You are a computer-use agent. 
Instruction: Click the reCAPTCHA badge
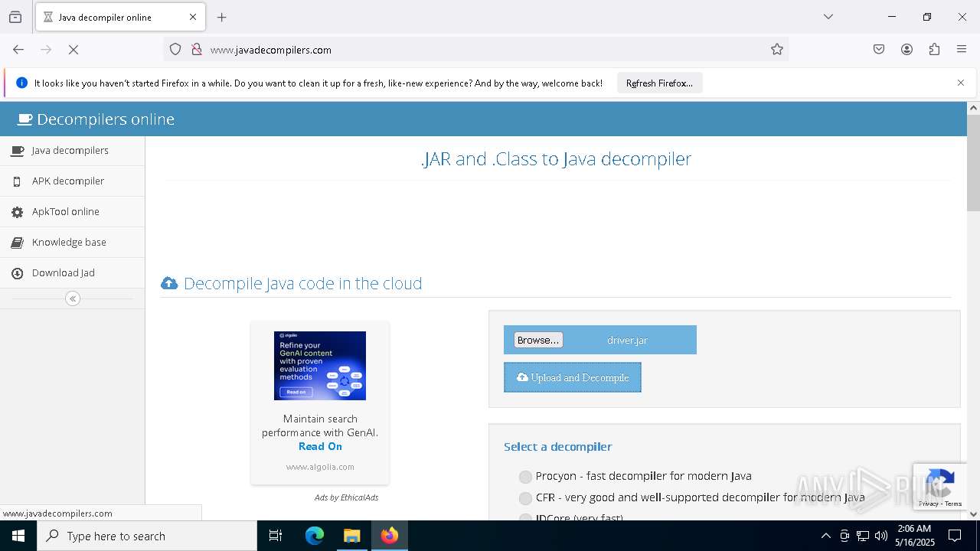pyautogui.click(x=939, y=487)
